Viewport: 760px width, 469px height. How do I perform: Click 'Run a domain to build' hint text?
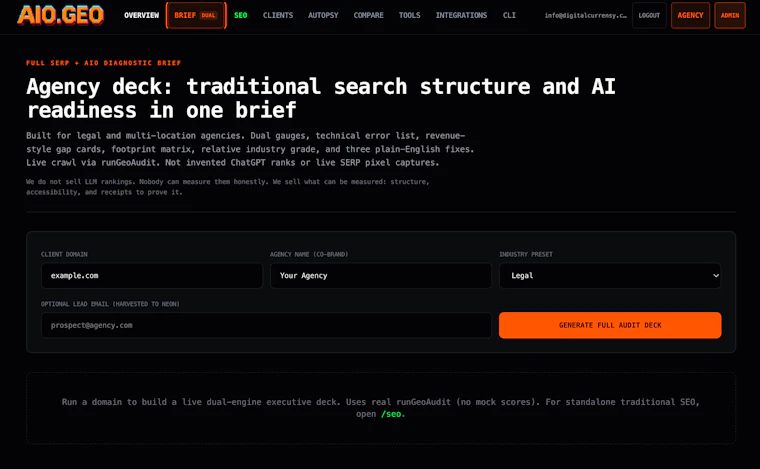[380, 408]
